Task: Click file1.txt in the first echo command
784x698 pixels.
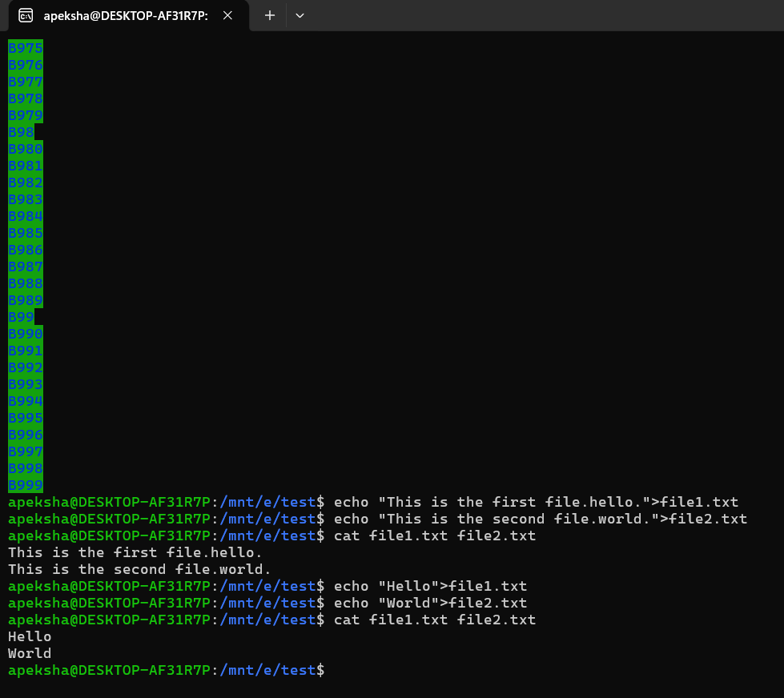Action: coord(703,502)
